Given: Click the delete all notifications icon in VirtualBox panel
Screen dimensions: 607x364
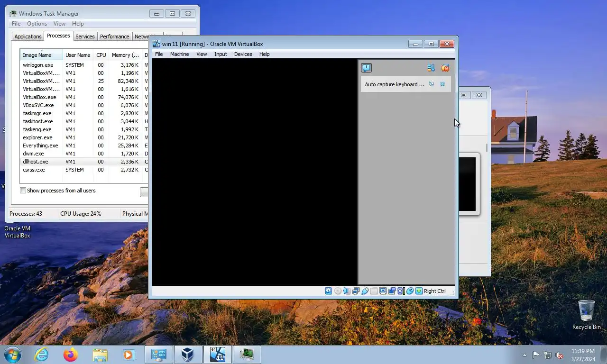Looking at the screenshot, I should [445, 68].
